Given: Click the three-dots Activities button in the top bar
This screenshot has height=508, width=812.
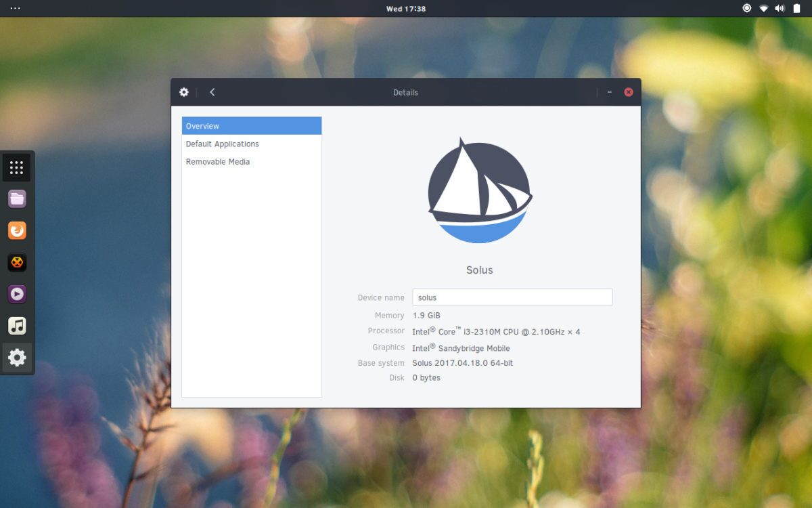Looking at the screenshot, I should (x=15, y=8).
